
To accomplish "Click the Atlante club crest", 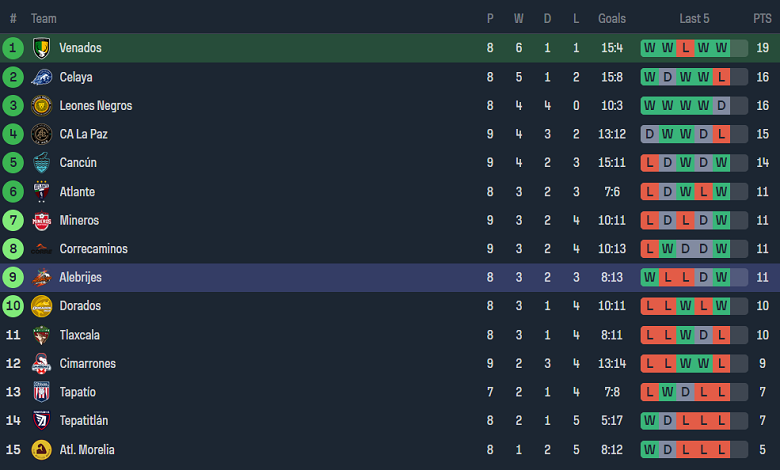I will click(x=42, y=191).
